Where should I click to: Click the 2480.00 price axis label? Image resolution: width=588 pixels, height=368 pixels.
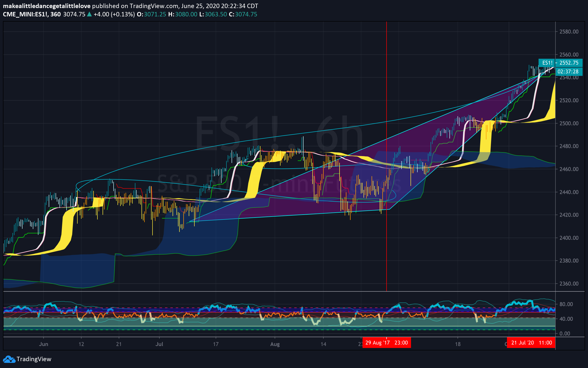tap(569, 146)
